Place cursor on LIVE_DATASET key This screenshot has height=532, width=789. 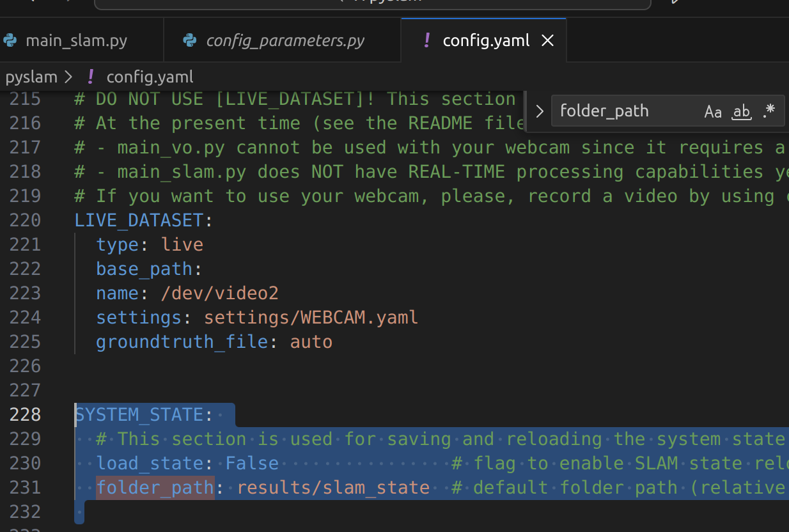(x=139, y=221)
